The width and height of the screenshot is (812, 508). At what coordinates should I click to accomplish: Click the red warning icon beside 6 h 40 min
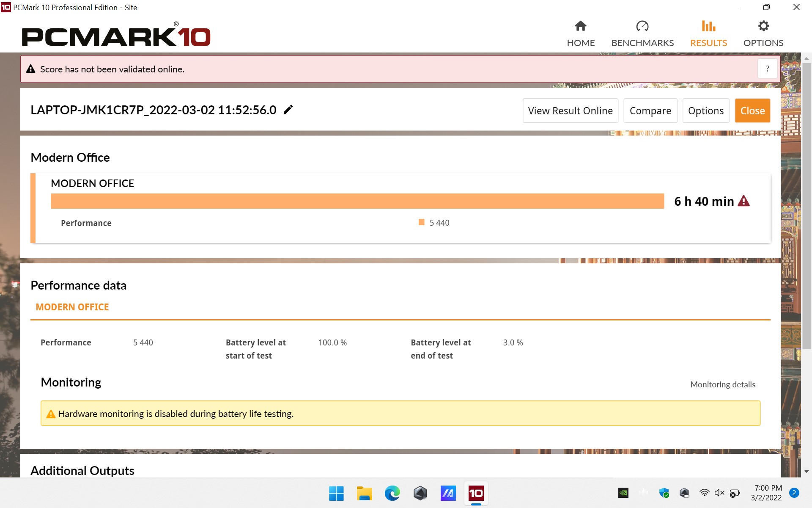click(x=743, y=201)
